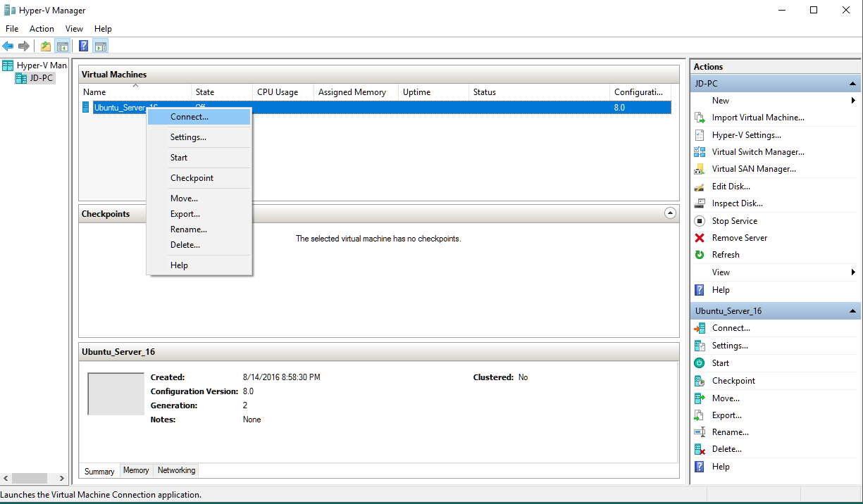Expand the New submenu arrow in Actions
The width and height of the screenshot is (863, 504).
(853, 101)
